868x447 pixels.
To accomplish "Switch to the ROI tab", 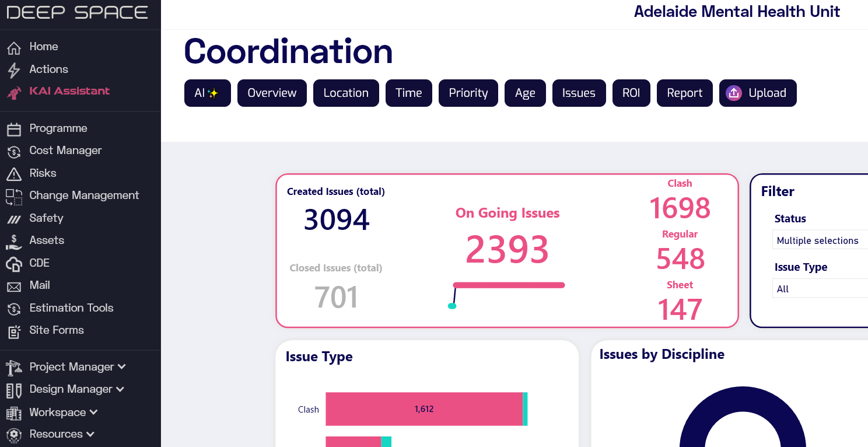I will pos(631,93).
